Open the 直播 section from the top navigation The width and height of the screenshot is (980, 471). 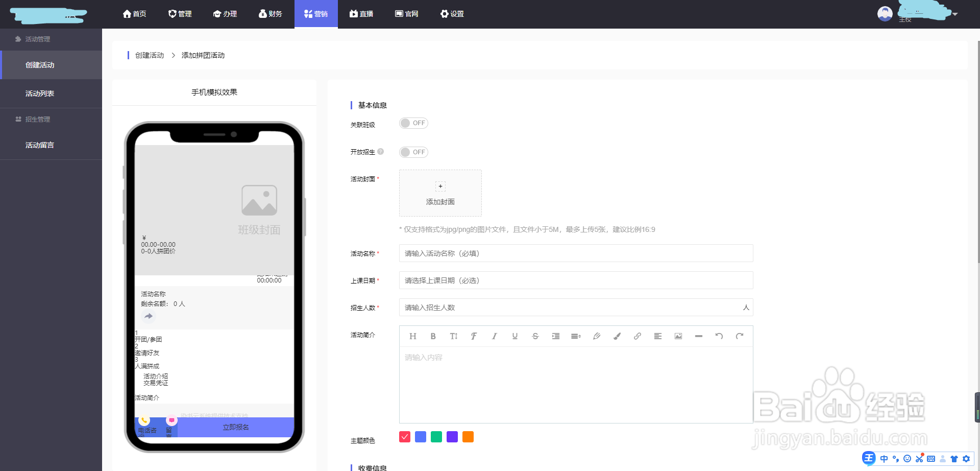(x=361, y=14)
